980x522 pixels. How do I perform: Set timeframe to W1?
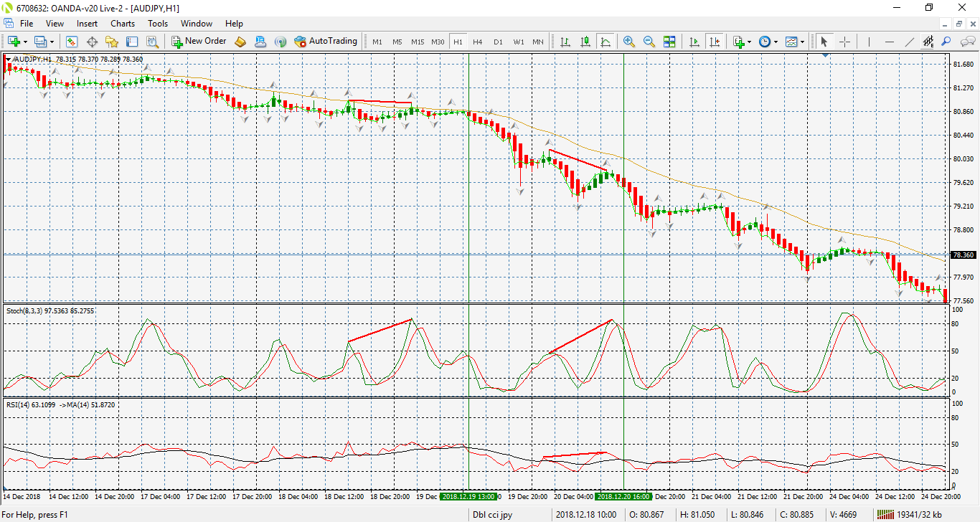518,42
